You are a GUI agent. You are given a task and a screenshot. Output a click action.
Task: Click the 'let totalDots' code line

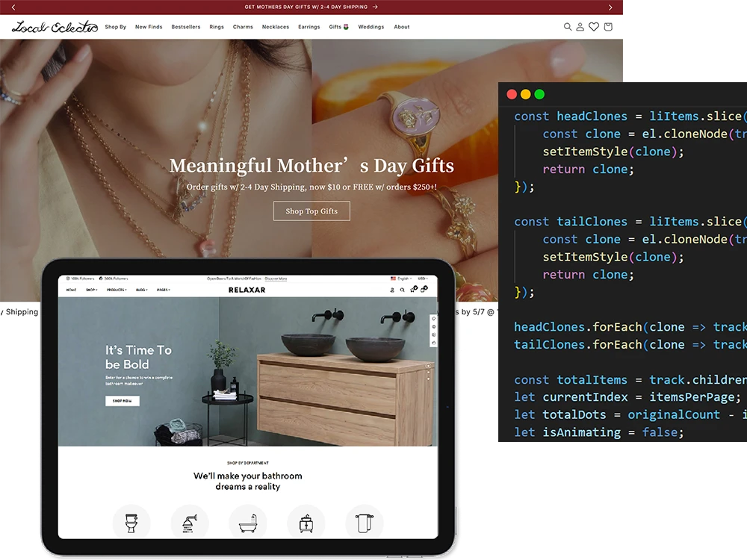pyautogui.click(x=630, y=414)
